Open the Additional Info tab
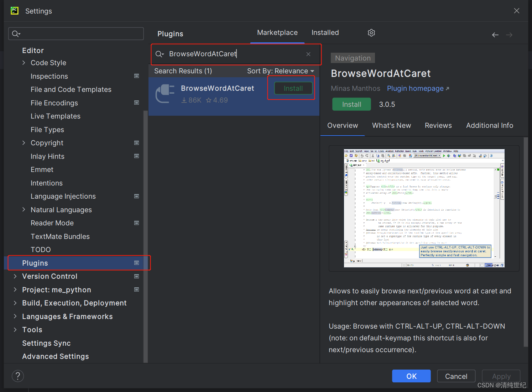Viewport: 532px width, 392px height. pyautogui.click(x=490, y=125)
